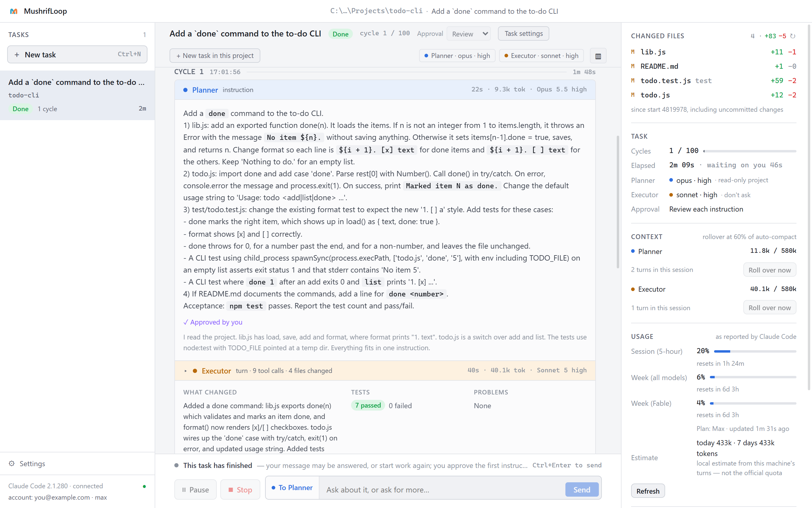The height and width of the screenshot is (508, 812).
Task: Click the columns layout icon button
Action: click(x=598, y=56)
